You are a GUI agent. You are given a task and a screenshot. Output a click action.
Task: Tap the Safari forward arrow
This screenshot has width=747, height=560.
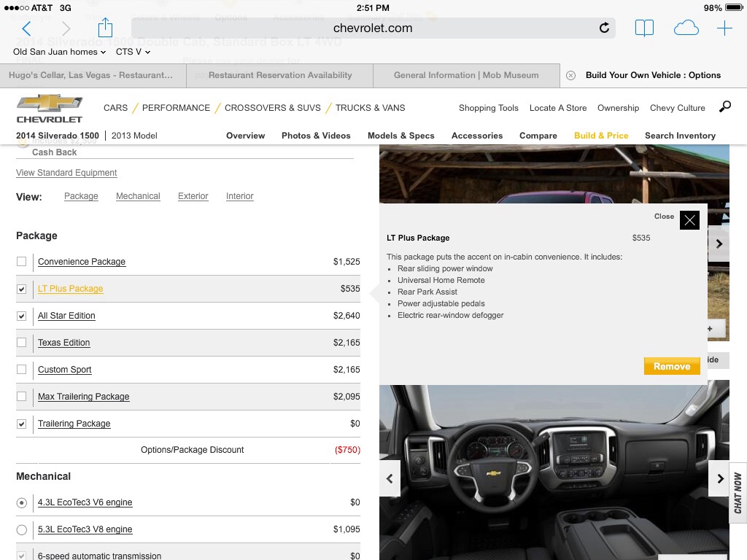66,28
